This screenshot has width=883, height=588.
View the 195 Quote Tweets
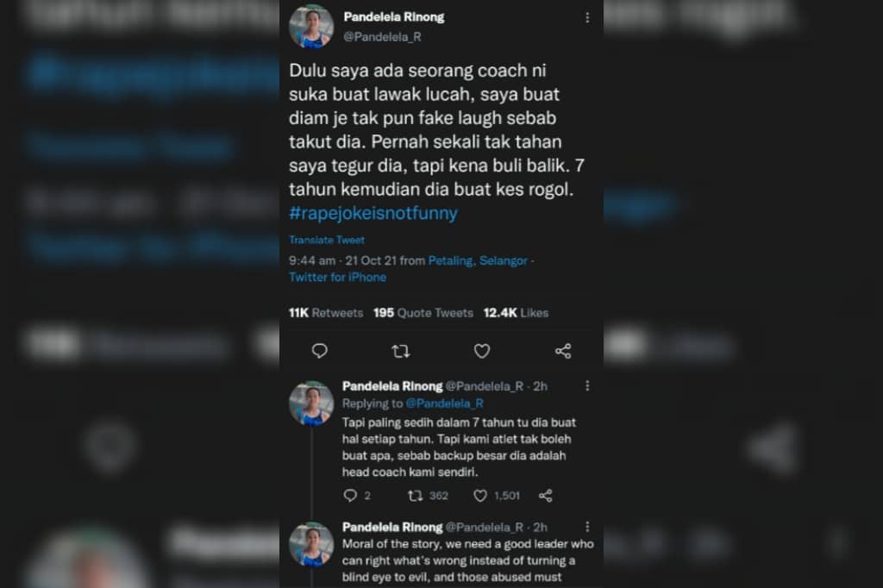pyautogui.click(x=423, y=313)
